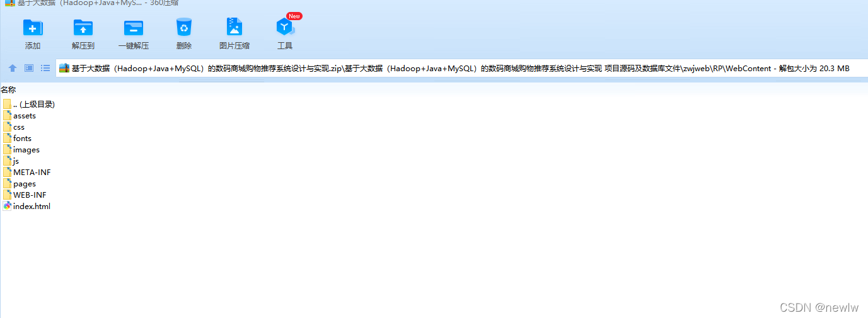Click the assets folder icon

pos(7,116)
